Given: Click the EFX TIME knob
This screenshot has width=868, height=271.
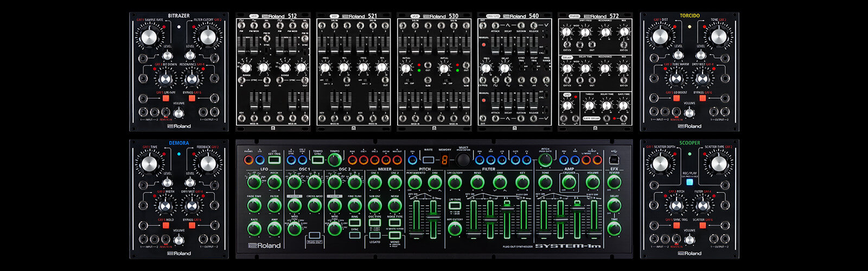Looking at the screenshot, I should click(614, 228).
